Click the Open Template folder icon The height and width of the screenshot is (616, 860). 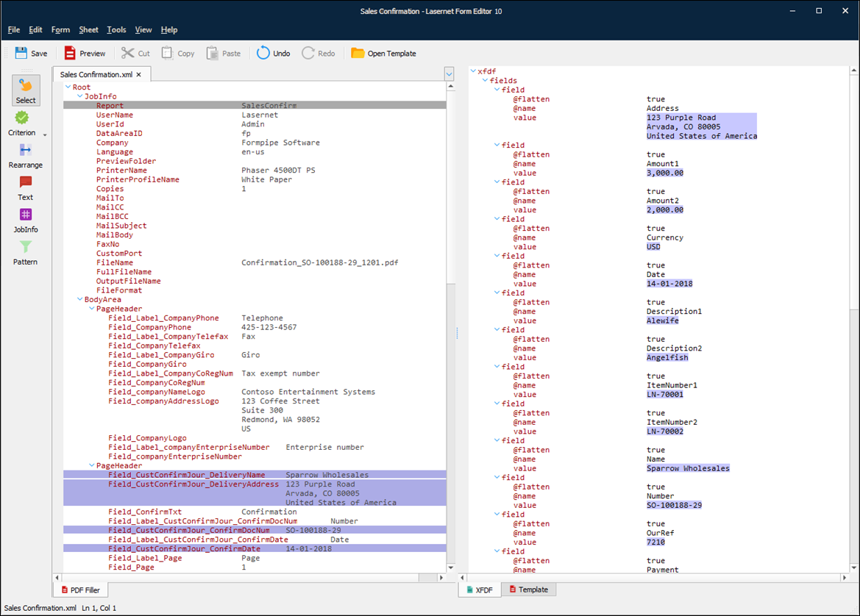pos(358,53)
